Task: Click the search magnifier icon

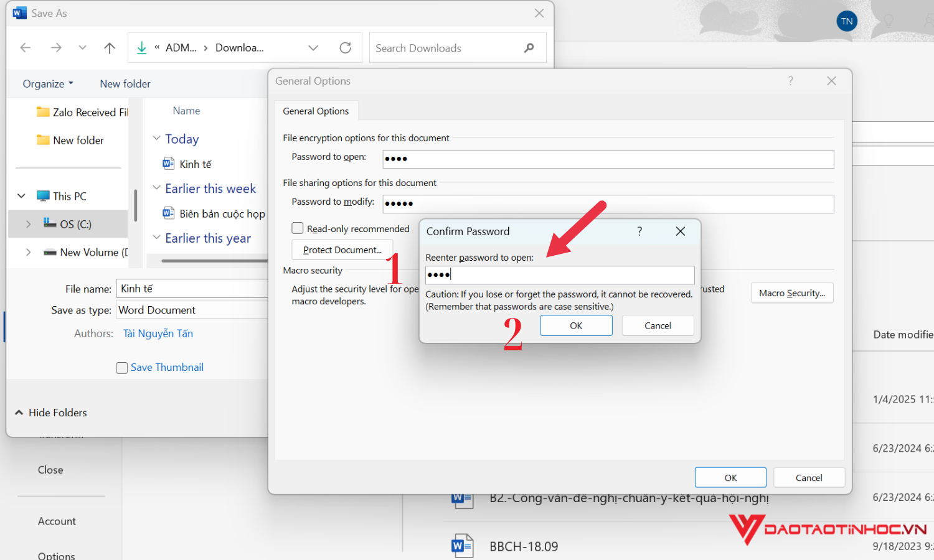Action: 529,48
